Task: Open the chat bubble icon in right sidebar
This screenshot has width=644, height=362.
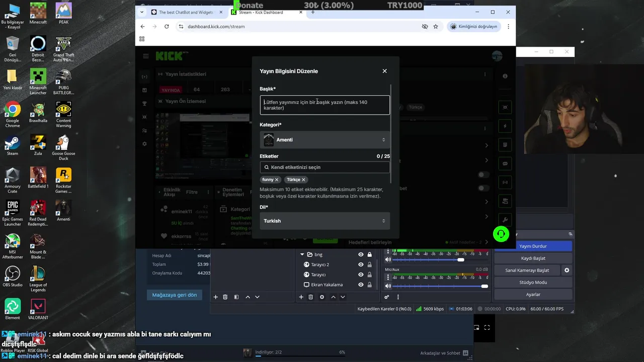Action: pyautogui.click(x=505, y=164)
